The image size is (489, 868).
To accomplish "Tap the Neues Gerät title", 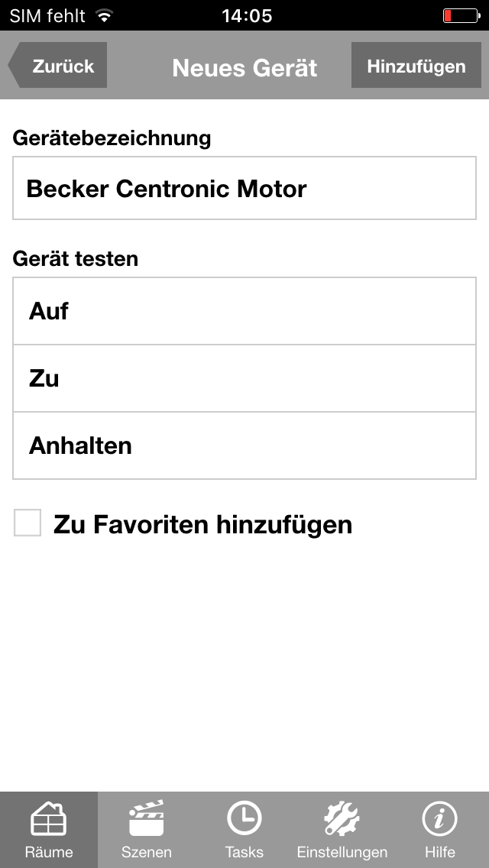I will [244, 67].
